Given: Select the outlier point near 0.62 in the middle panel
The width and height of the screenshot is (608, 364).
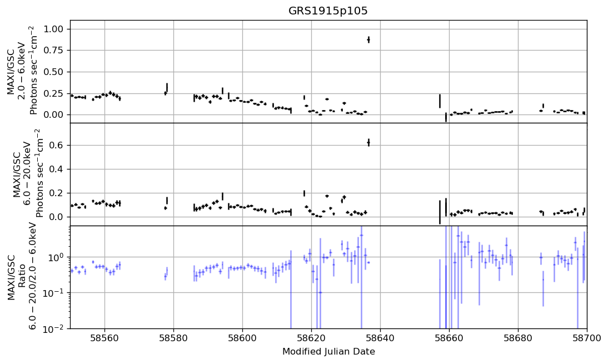Looking at the screenshot, I should (368, 143).
